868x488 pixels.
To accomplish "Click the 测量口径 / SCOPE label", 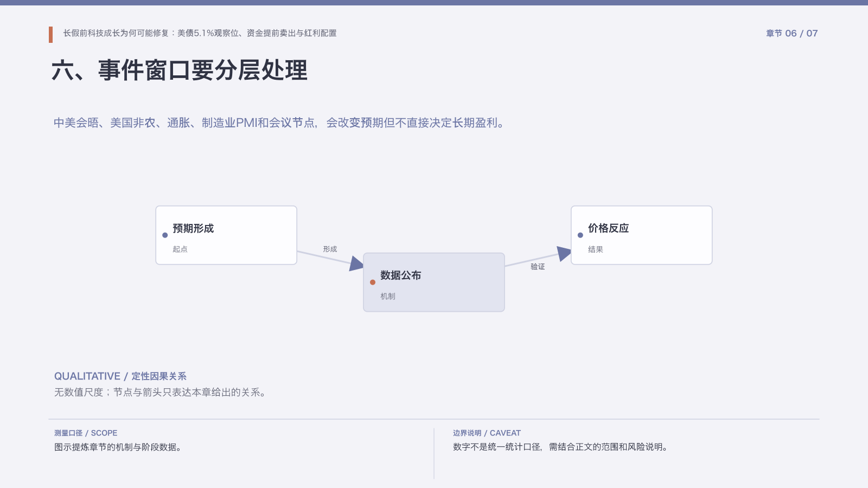I will (x=86, y=433).
